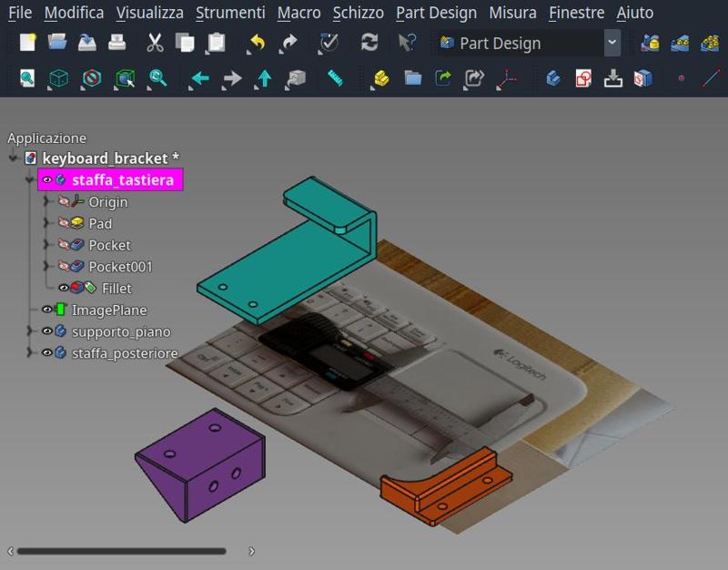728x570 pixels.
Task: Click the Print icon
Action: (x=117, y=43)
